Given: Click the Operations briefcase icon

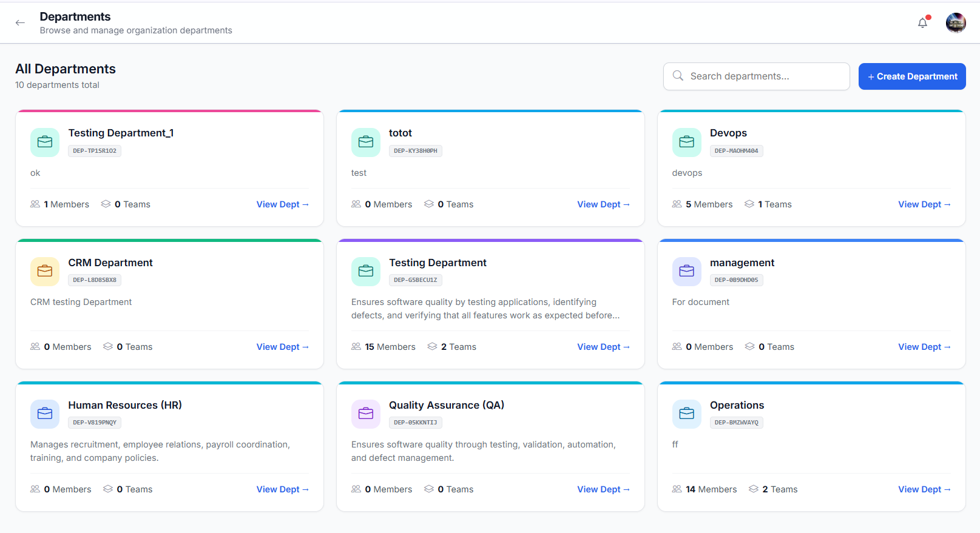Looking at the screenshot, I should [687, 414].
